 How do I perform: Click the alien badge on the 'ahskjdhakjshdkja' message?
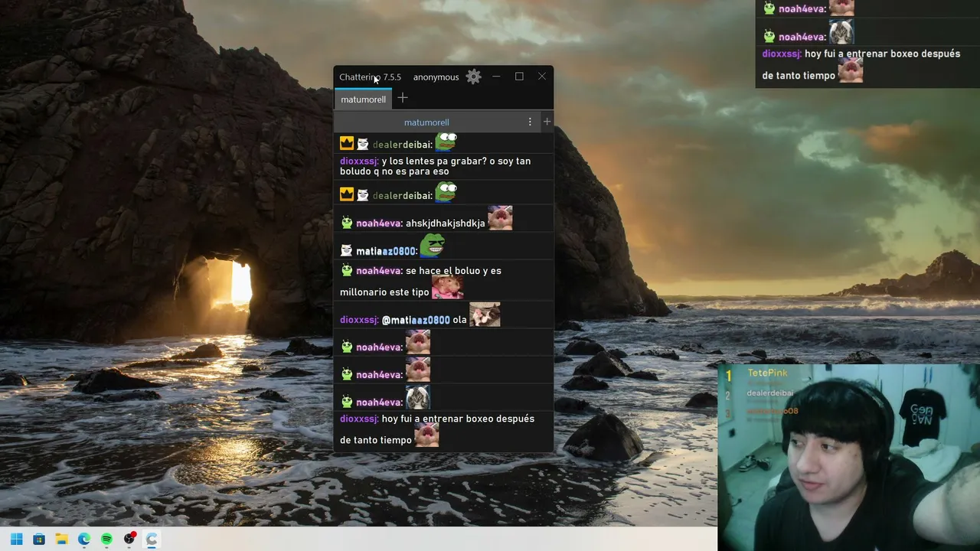click(x=347, y=223)
